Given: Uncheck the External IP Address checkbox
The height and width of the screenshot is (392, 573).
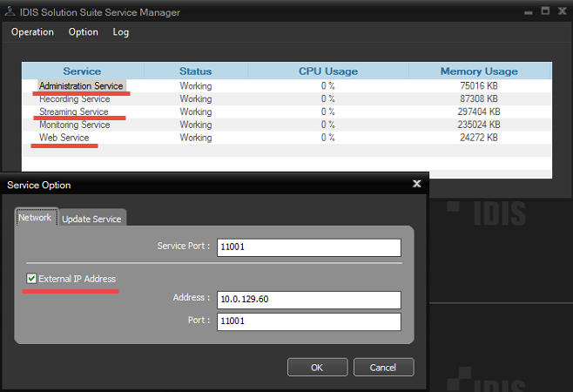Looking at the screenshot, I should [32, 279].
